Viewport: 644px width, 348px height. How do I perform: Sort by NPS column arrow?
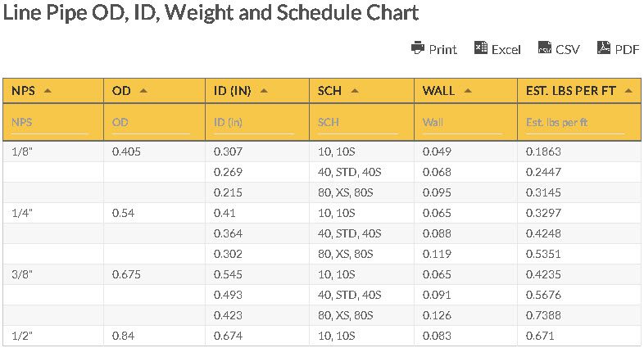(48, 91)
